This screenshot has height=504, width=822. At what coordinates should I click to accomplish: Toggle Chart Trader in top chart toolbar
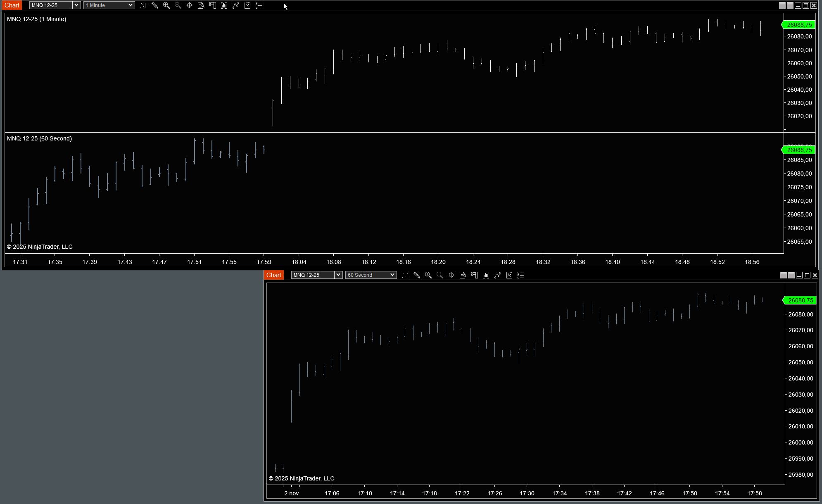point(212,5)
